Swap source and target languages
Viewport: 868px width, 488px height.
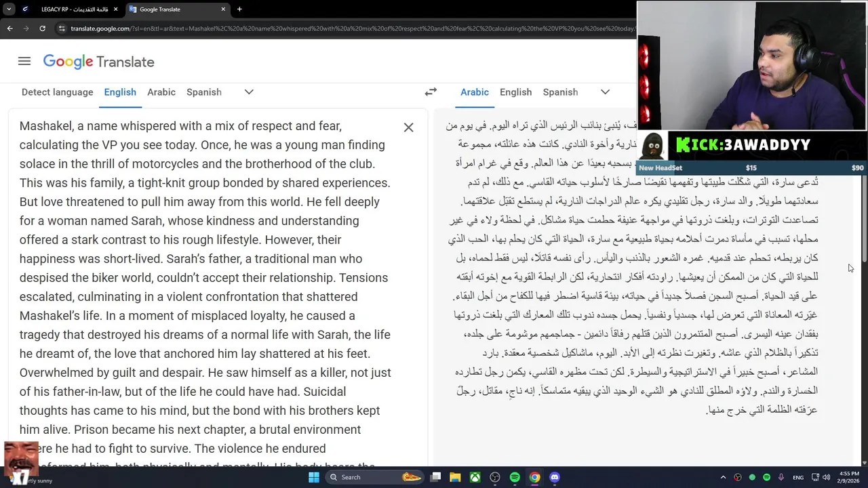coord(431,92)
